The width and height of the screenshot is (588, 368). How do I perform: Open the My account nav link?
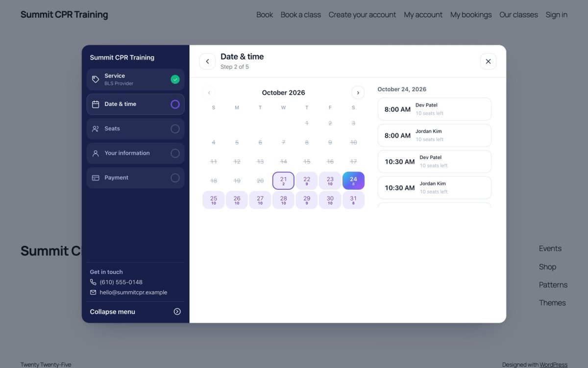point(423,15)
